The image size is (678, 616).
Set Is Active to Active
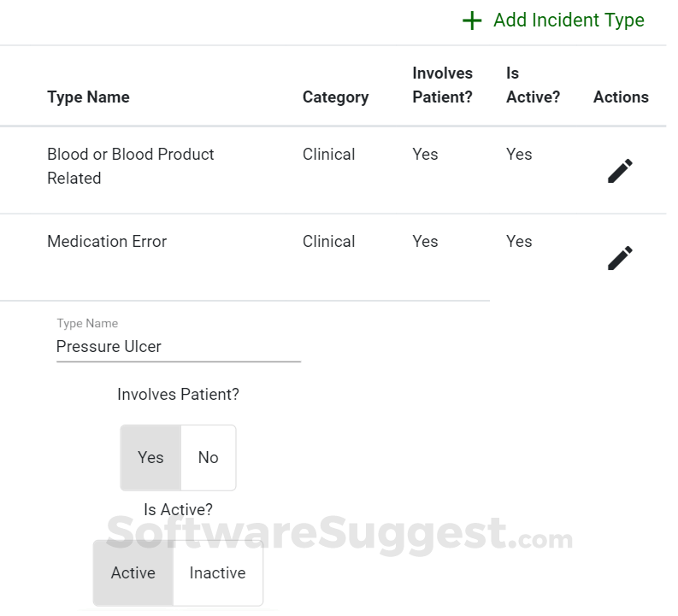(133, 572)
